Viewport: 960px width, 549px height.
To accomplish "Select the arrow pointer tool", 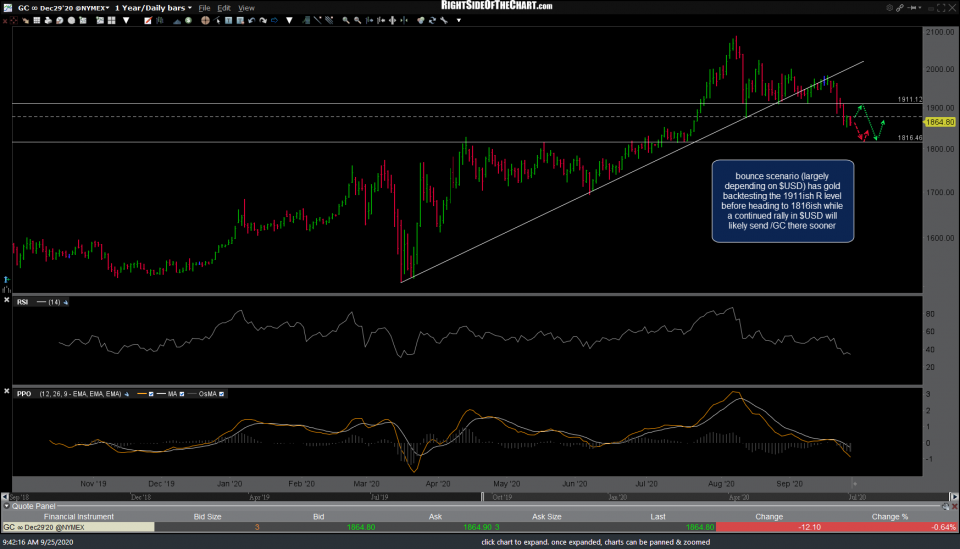I will point(217,20).
